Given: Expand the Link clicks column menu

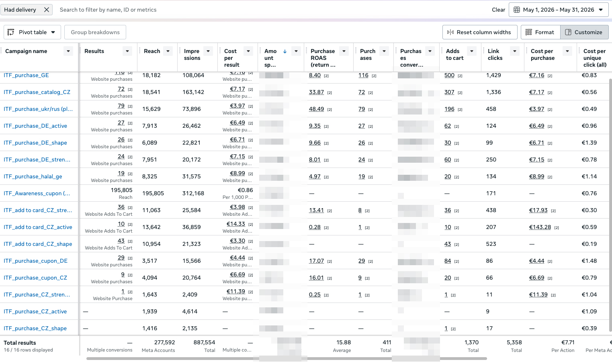Looking at the screenshot, I should [515, 51].
